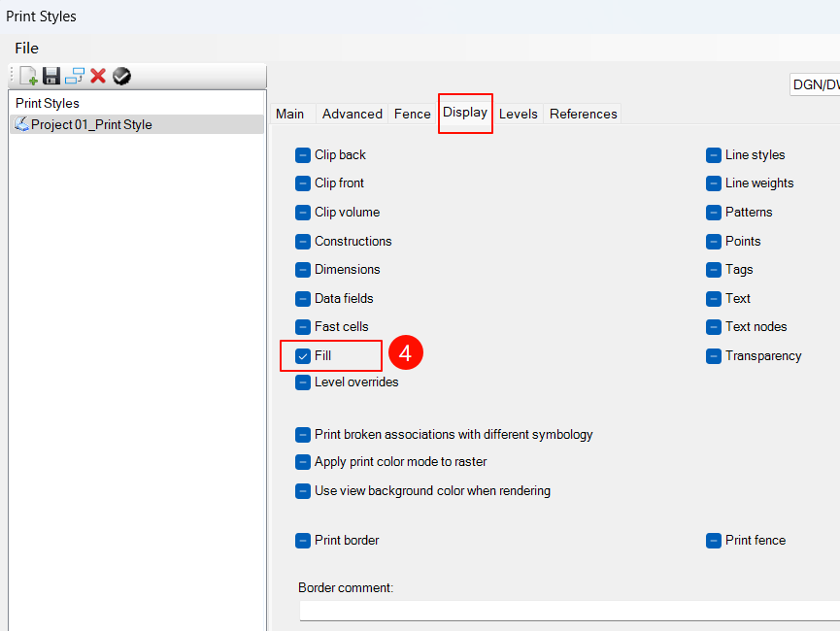Viewport: 840px width, 631px height.
Task: Click the red X delete icon
Action: (98, 76)
